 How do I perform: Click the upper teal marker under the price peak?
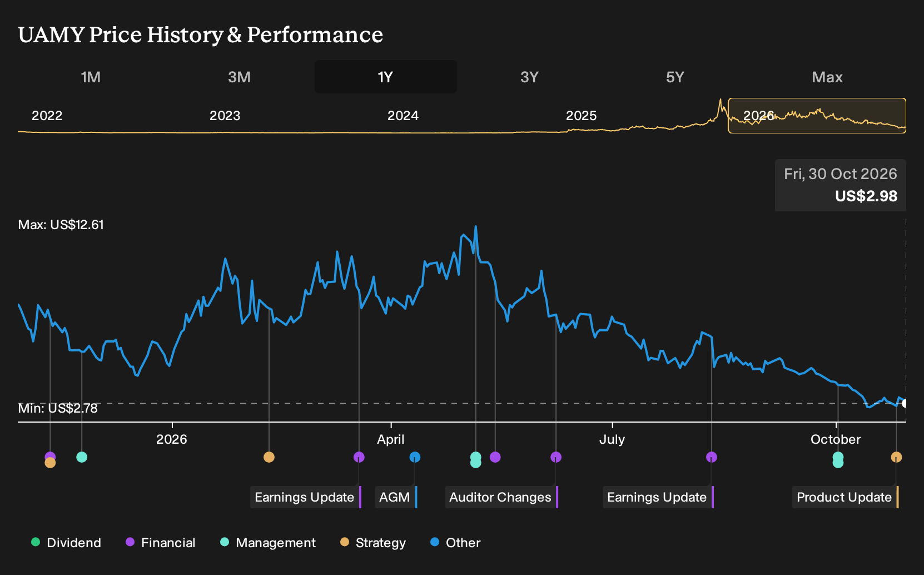click(476, 457)
